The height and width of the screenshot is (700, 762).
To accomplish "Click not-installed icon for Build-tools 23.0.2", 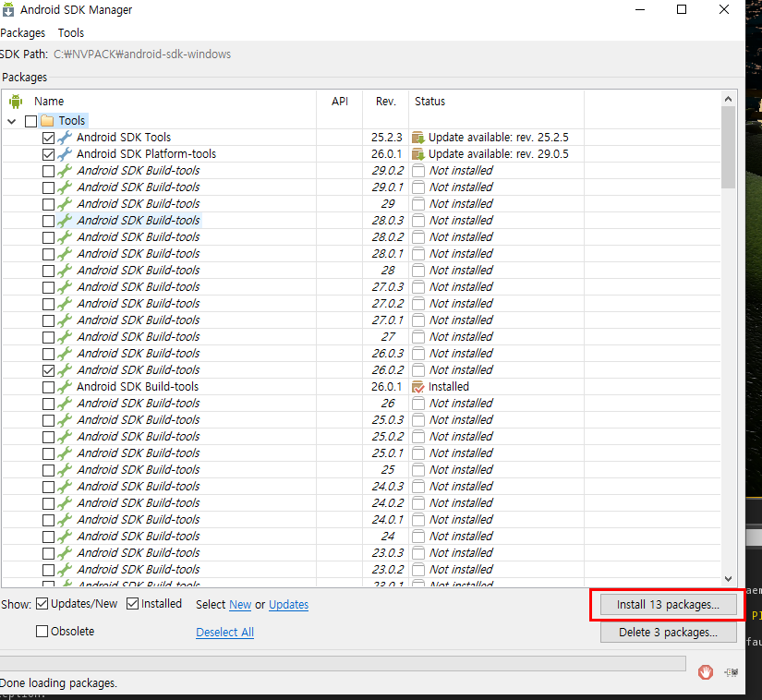I will pyautogui.click(x=417, y=570).
